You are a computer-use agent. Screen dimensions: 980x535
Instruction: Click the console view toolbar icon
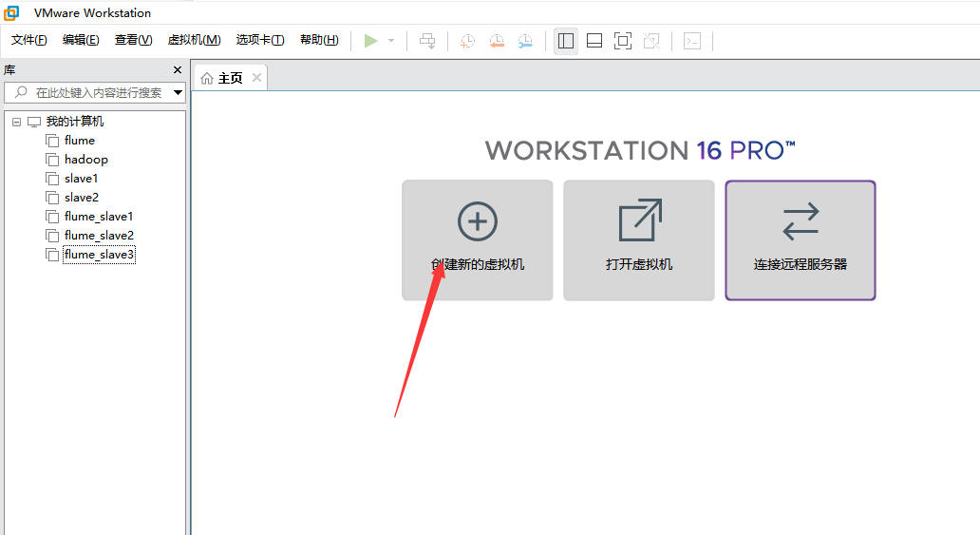[692, 41]
